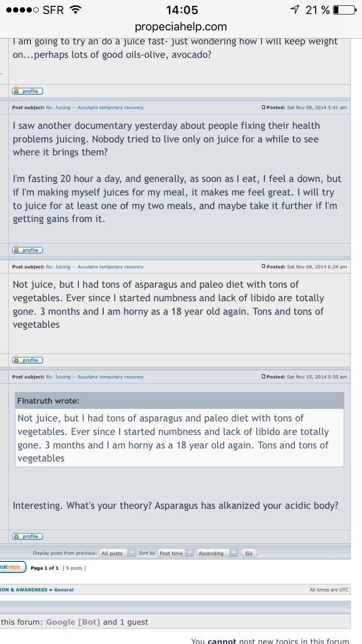362x644 pixels.
Task: Click post icon beside Nov 15 5:50 am
Action: pos(264,377)
